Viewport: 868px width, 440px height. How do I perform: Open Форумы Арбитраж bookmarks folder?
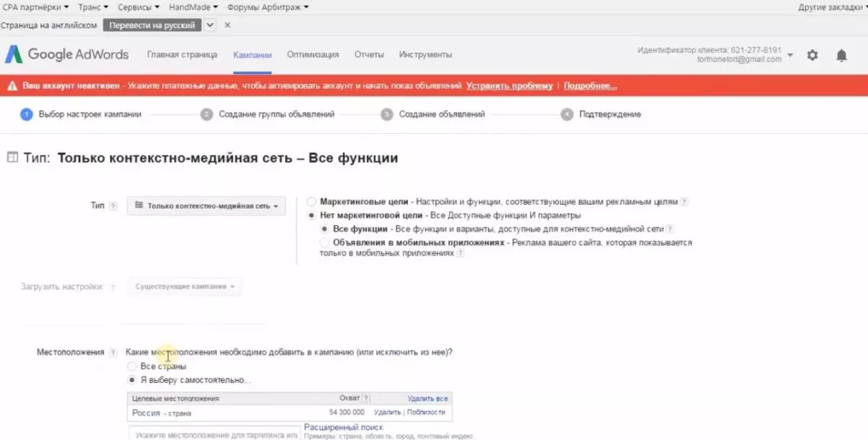(268, 7)
